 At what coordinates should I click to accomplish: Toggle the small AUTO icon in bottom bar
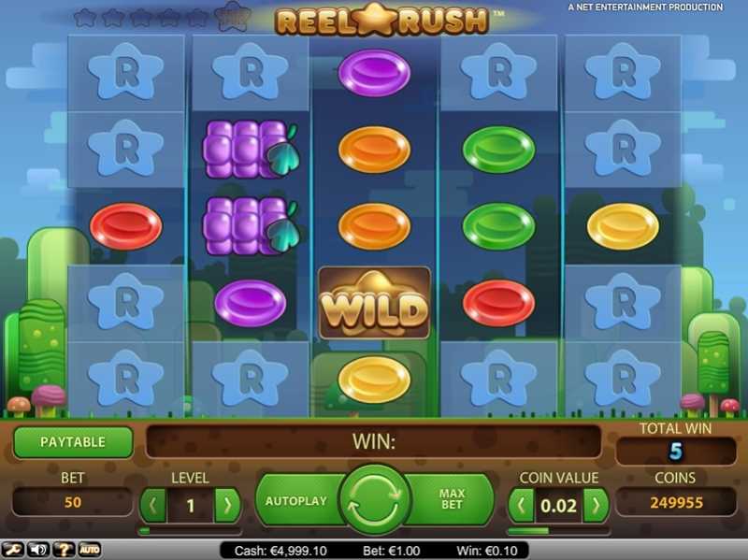point(89,550)
